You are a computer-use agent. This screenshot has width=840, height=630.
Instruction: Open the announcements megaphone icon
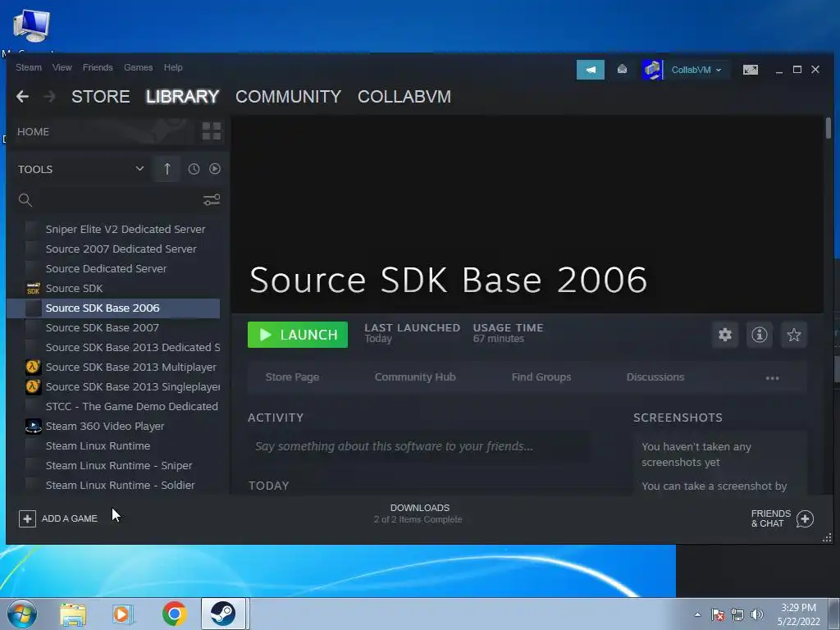591,70
